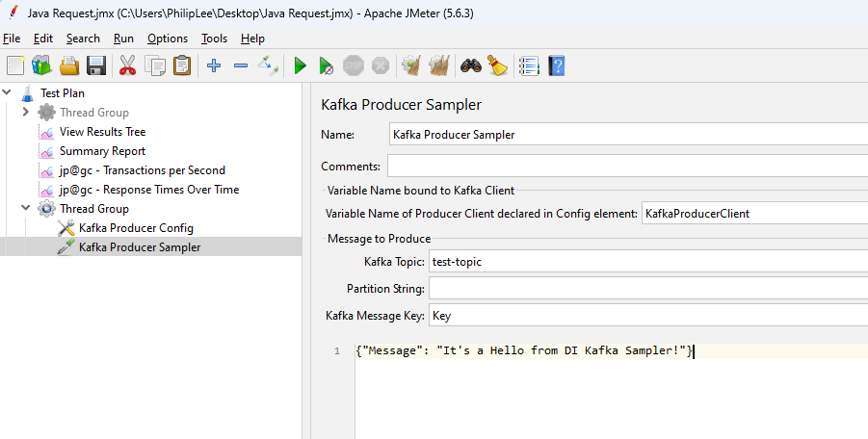
Task: Click the Partition String field
Action: click(x=645, y=289)
